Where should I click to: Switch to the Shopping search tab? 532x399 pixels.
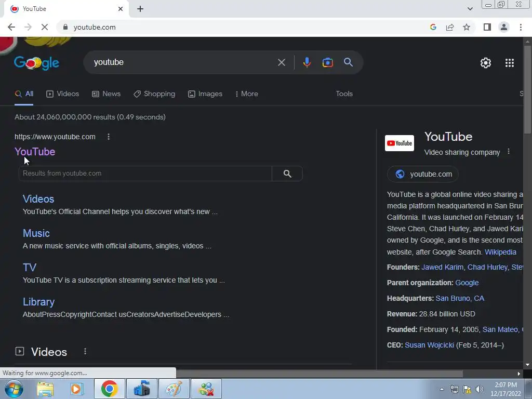tap(154, 94)
